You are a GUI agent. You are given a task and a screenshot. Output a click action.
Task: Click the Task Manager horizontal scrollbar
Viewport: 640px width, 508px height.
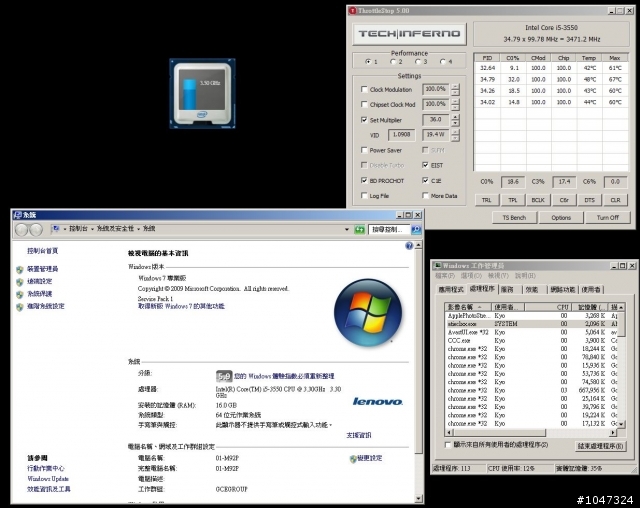pyautogui.click(x=532, y=433)
